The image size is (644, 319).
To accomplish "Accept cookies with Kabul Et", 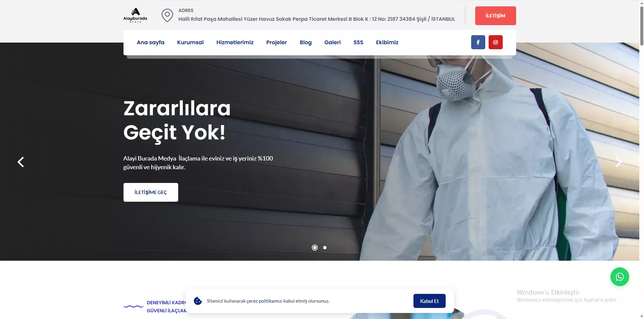I will [x=429, y=301].
